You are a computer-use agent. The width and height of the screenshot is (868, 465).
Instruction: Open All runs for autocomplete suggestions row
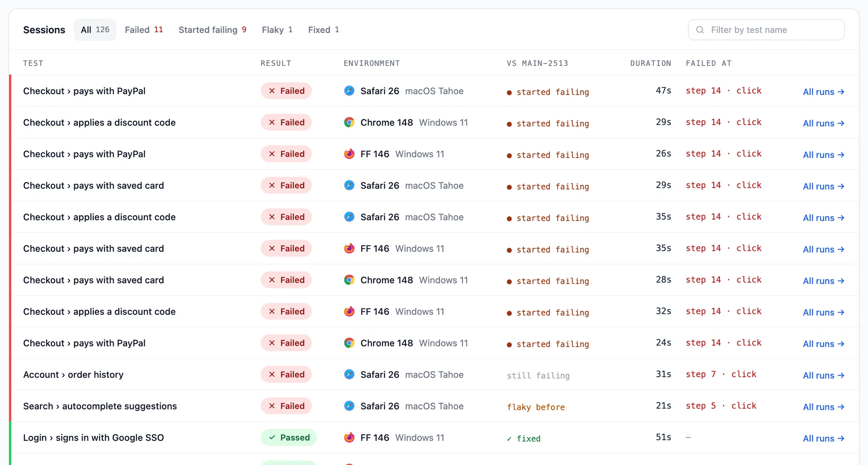pyautogui.click(x=823, y=407)
